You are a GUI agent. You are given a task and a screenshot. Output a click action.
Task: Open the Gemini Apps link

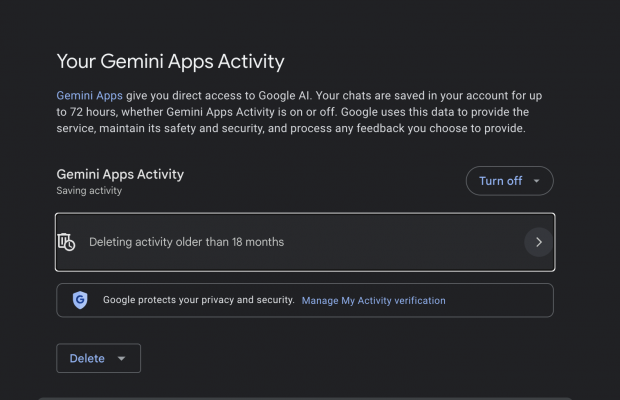pyautogui.click(x=89, y=94)
